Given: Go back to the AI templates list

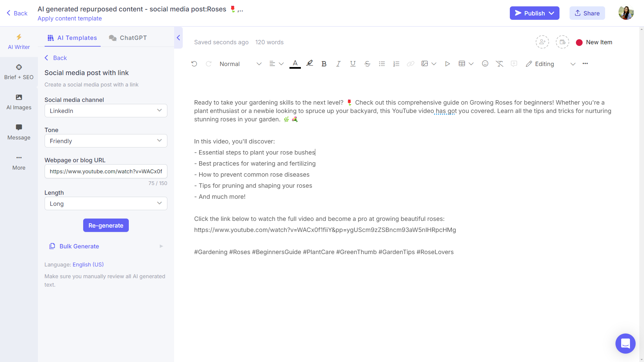Looking at the screenshot, I should click(x=56, y=58).
